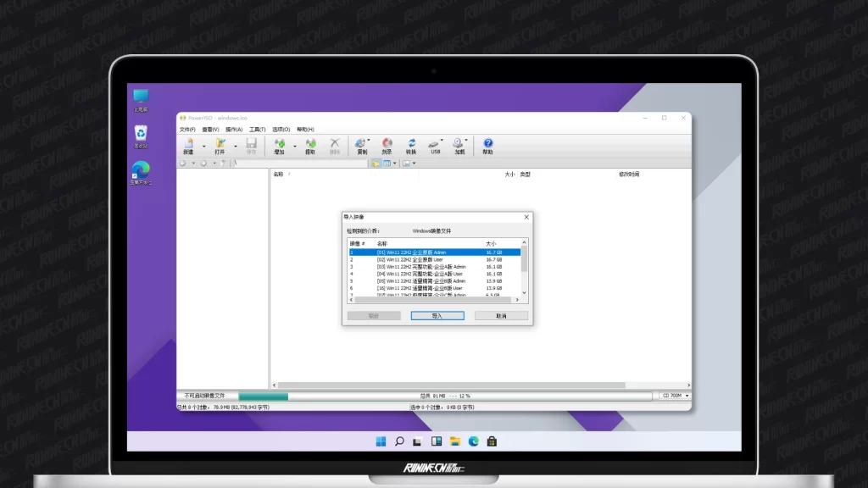Open the Help (帮助) toolbar icon

point(487,145)
